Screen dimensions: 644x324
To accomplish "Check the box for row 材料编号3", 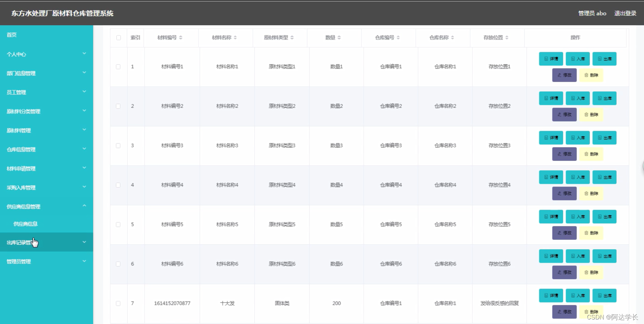I will (118, 145).
